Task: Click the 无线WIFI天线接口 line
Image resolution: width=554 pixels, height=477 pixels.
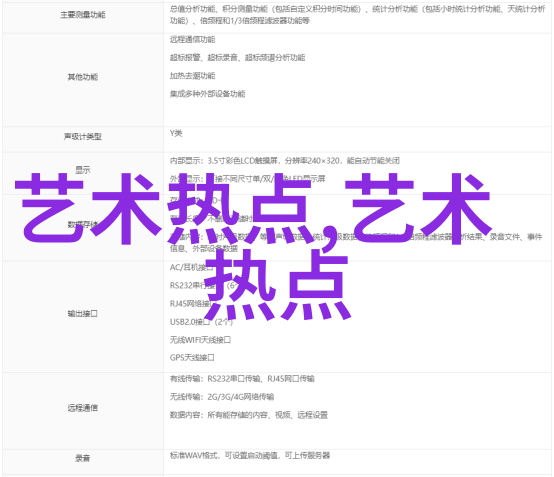Action: pos(200,340)
